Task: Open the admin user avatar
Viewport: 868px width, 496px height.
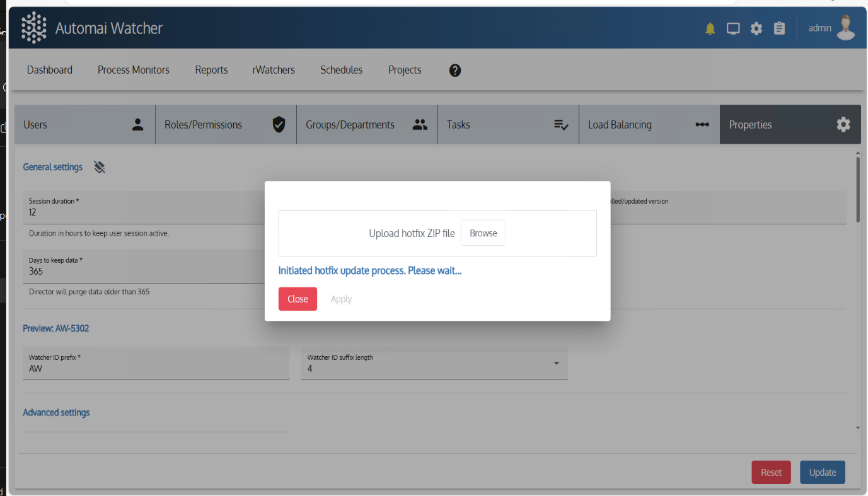Action: click(x=846, y=28)
